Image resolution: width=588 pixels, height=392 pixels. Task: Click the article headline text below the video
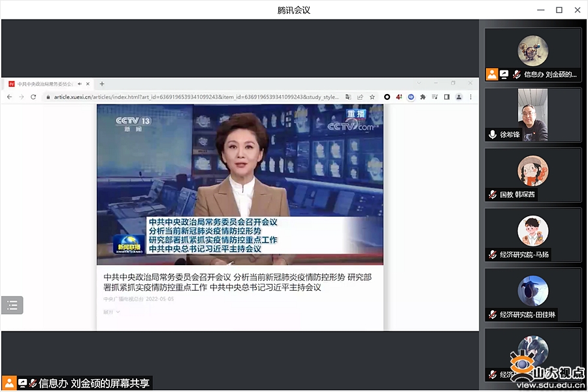click(x=237, y=282)
